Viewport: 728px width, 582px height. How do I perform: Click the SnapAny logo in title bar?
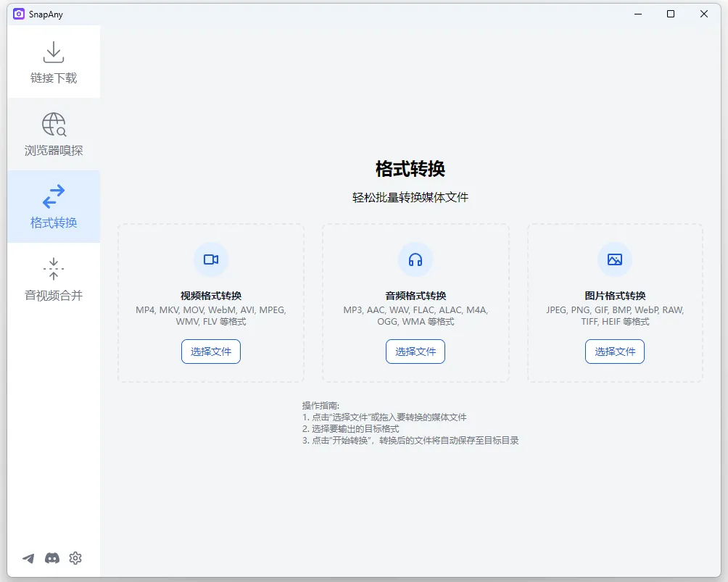click(19, 14)
